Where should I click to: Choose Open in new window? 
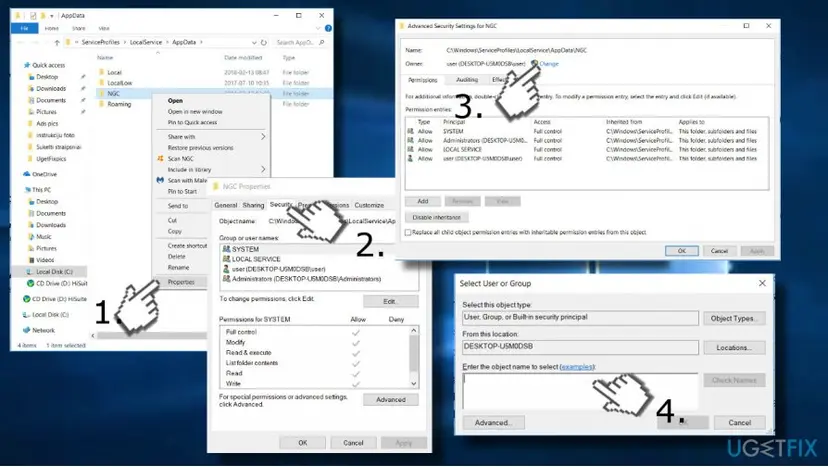(195, 111)
